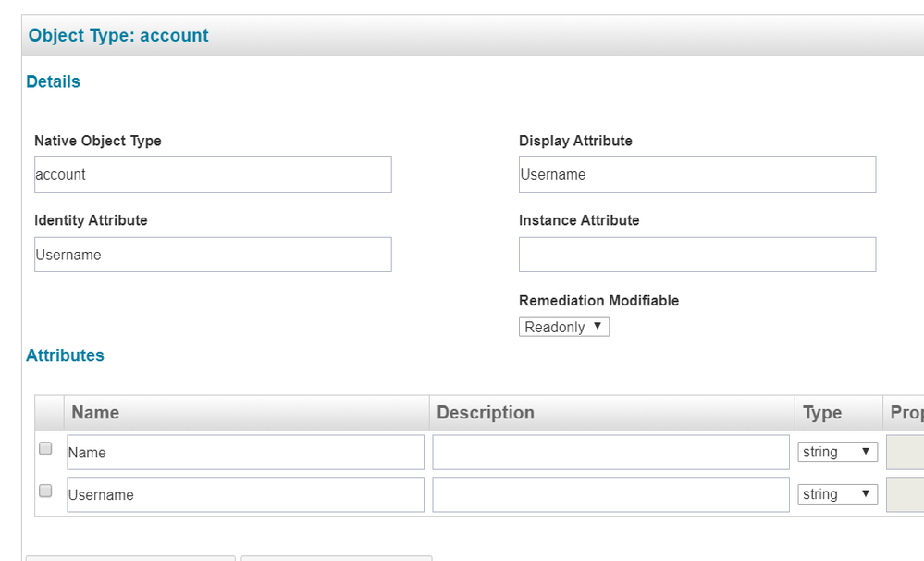Screen dimensions: 924x561
Task: Click the Description column header
Action: (x=486, y=413)
